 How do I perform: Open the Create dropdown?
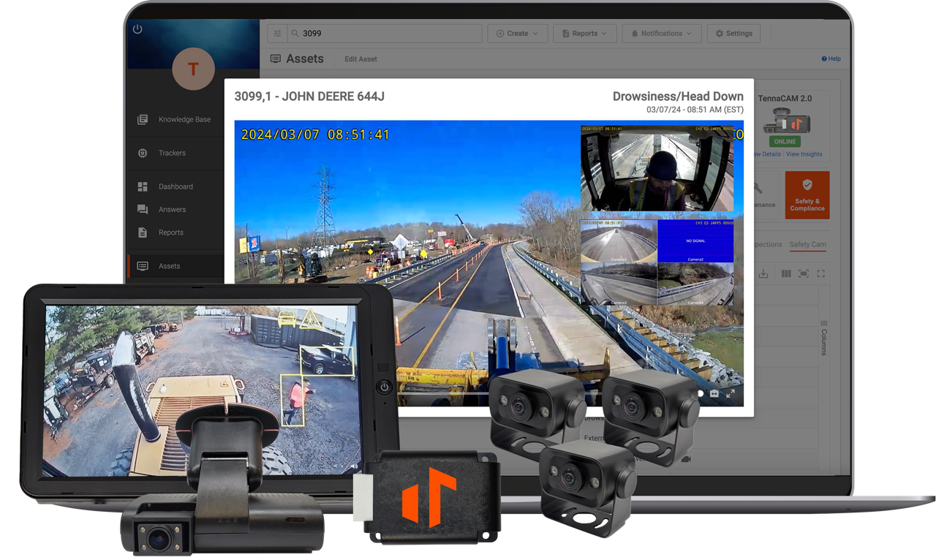point(517,34)
